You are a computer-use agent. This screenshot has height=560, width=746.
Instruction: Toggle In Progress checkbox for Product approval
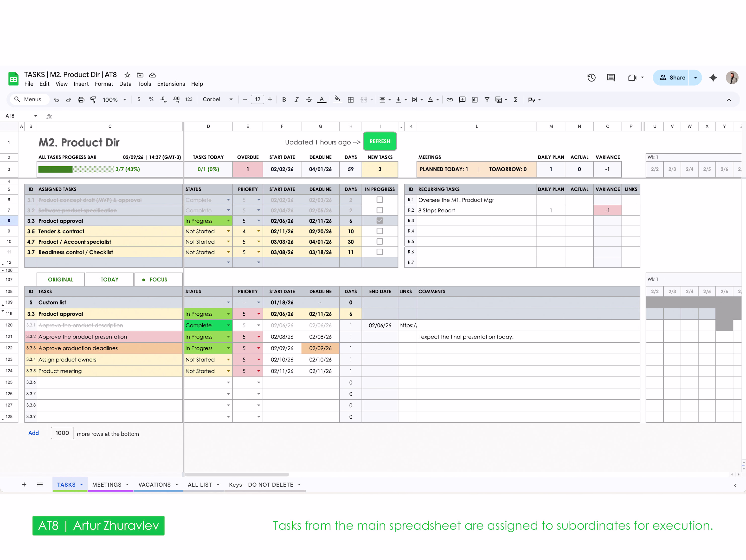click(x=380, y=221)
